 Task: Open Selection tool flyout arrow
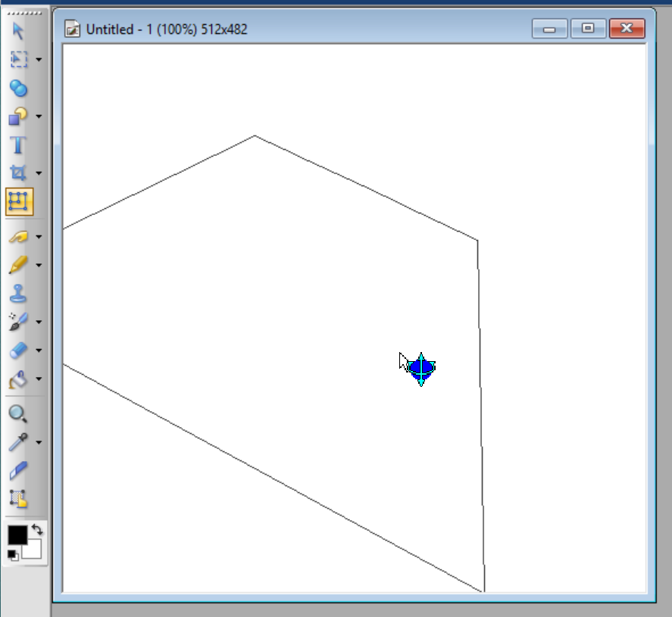click(x=39, y=60)
